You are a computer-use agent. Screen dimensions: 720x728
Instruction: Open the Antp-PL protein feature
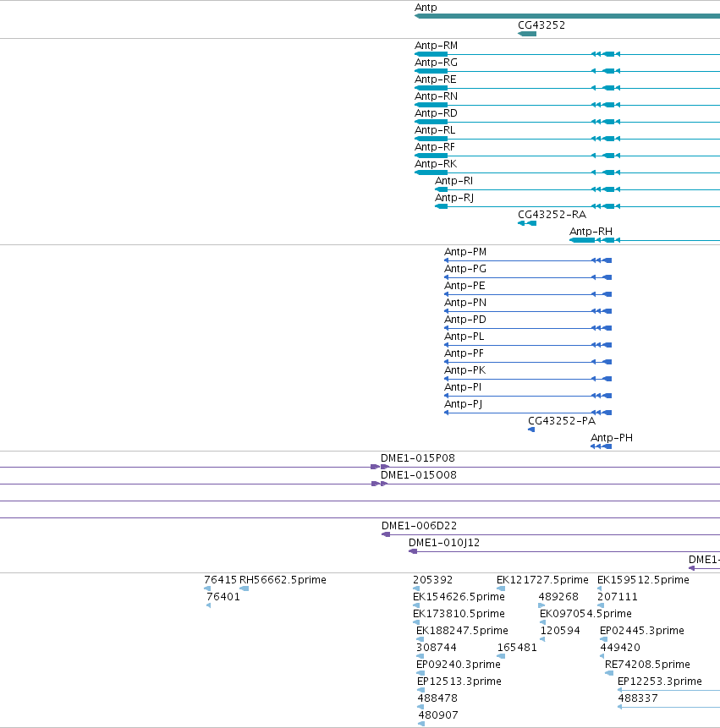(464, 337)
